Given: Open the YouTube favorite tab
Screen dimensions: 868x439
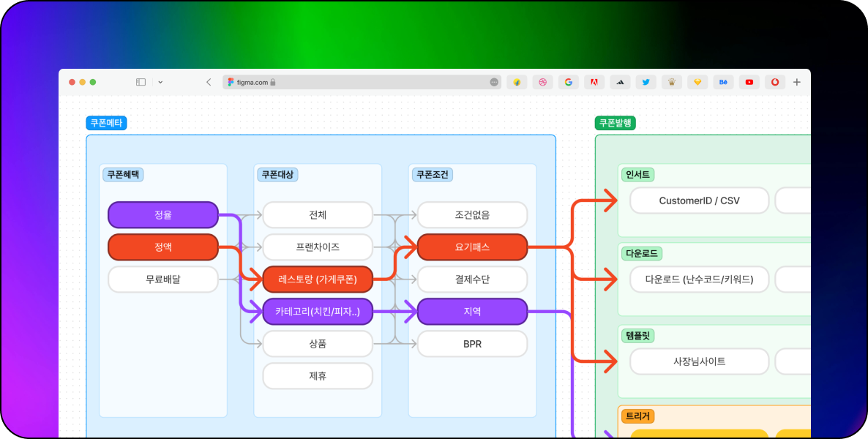Looking at the screenshot, I should pyautogui.click(x=749, y=83).
